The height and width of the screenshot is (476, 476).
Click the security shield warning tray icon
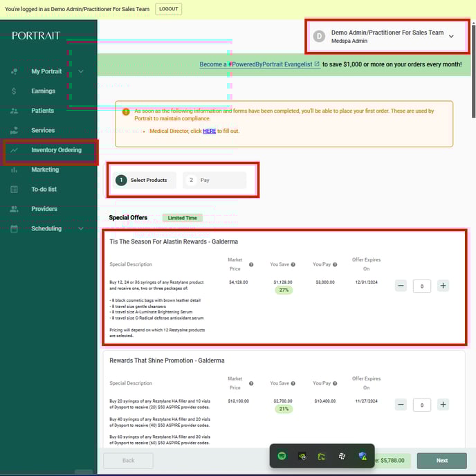coord(363,456)
